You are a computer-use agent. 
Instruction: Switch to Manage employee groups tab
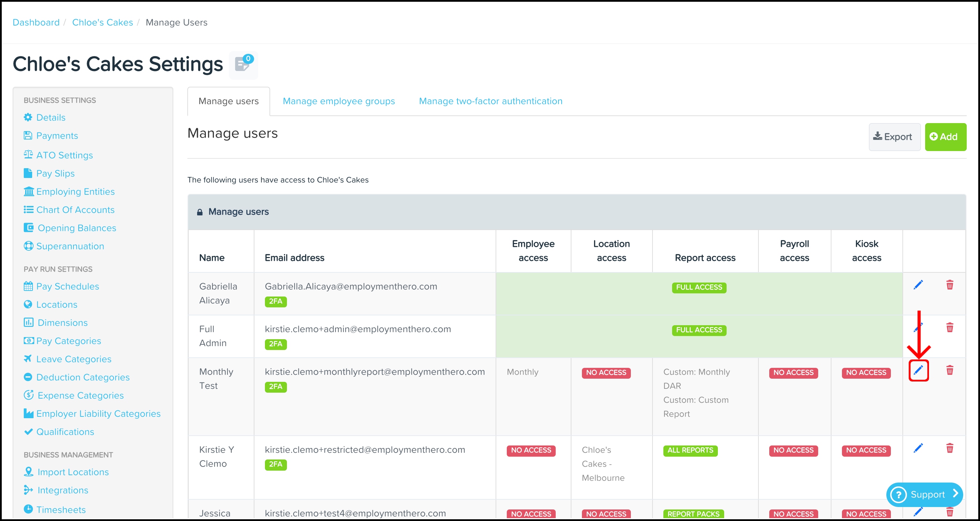[x=339, y=101]
